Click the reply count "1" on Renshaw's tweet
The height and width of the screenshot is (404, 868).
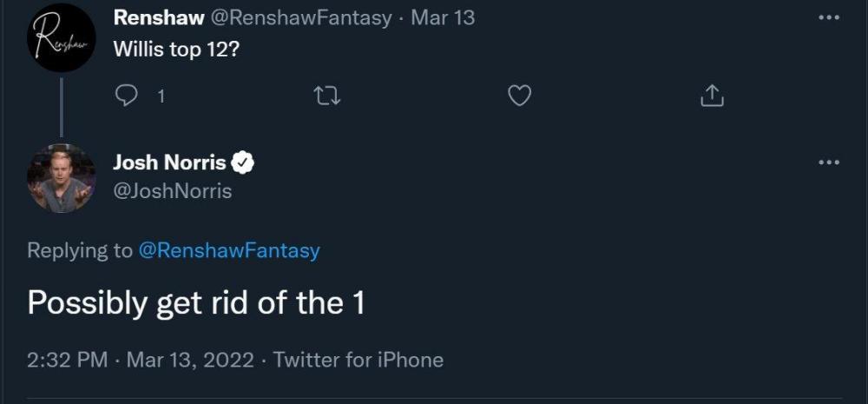click(160, 96)
